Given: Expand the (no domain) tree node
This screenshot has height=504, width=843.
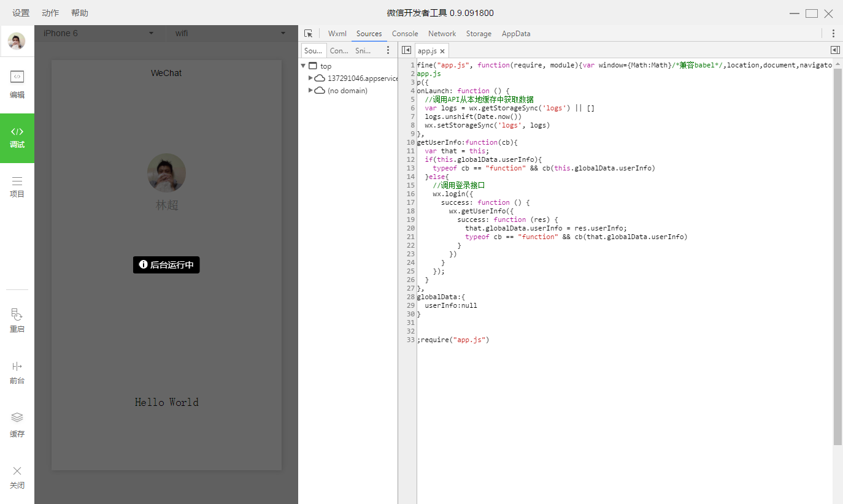Looking at the screenshot, I should (x=310, y=90).
